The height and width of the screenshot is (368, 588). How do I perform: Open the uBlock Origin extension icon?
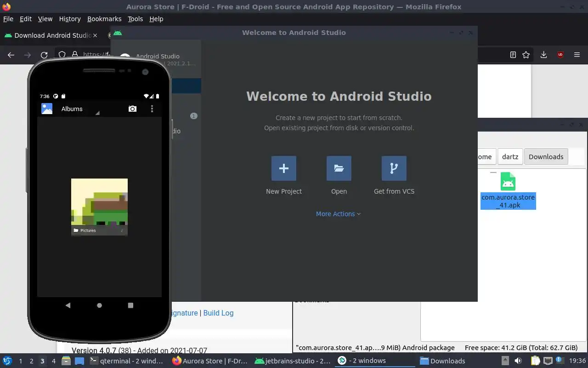pos(560,55)
